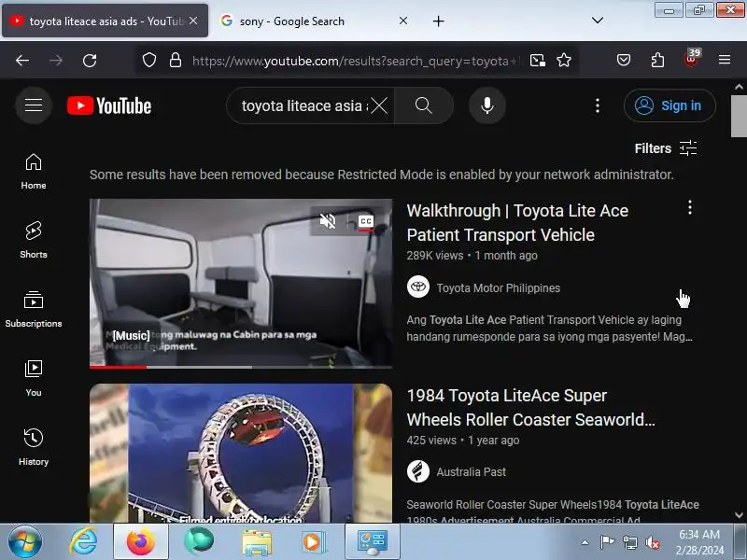
Task: Unmute the Lite Ace preview video
Action: 328,221
